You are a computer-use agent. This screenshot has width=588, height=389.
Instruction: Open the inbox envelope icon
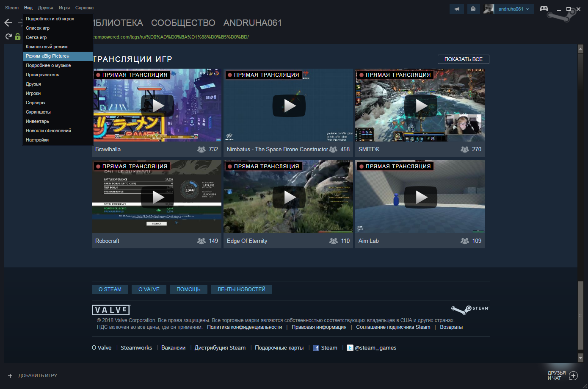473,9
